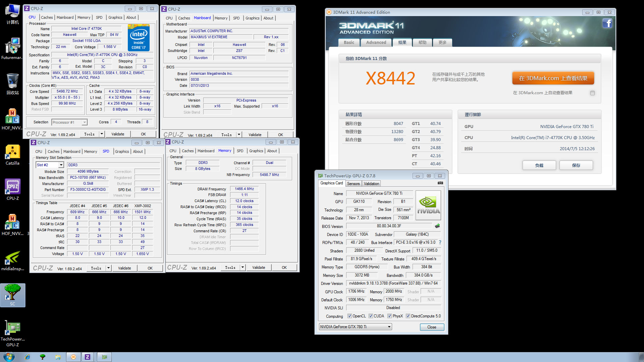Select the Catzilla desktop shortcut

(x=12, y=155)
